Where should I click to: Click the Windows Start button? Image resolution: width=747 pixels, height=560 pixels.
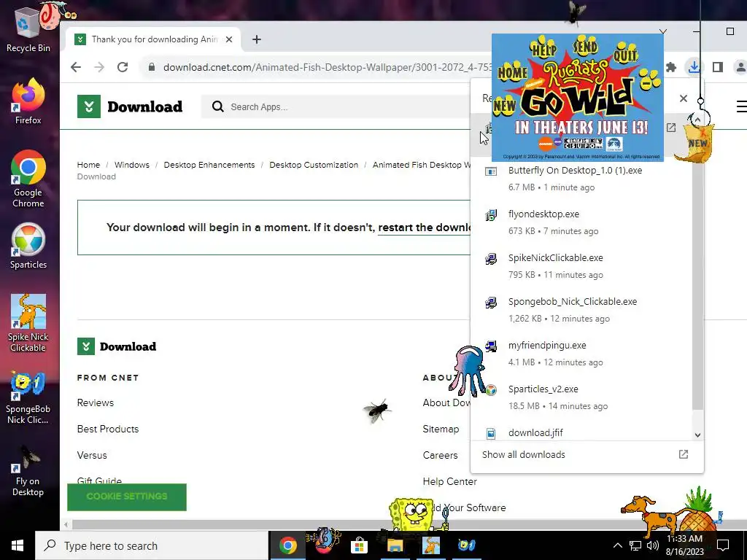click(x=18, y=545)
